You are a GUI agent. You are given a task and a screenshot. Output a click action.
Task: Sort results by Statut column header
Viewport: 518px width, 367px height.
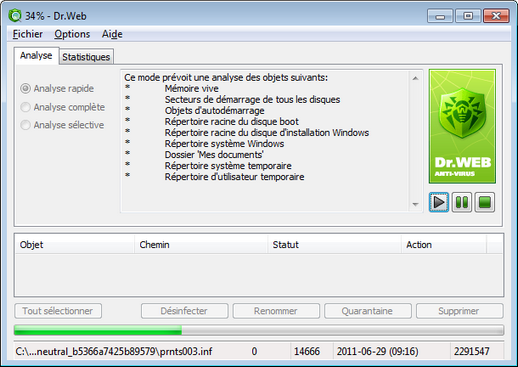(334, 245)
